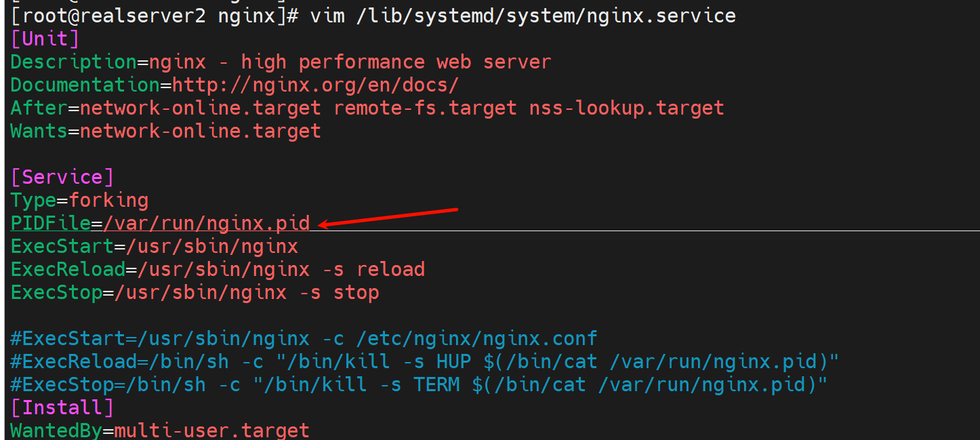Click 'TERM' in the commented ExecStop line
This screenshot has width=980, height=440.
click(x=436, y=384)
